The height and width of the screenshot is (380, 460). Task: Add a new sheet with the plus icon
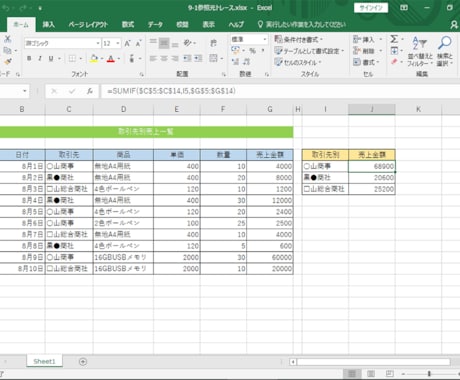click(83, 362)
